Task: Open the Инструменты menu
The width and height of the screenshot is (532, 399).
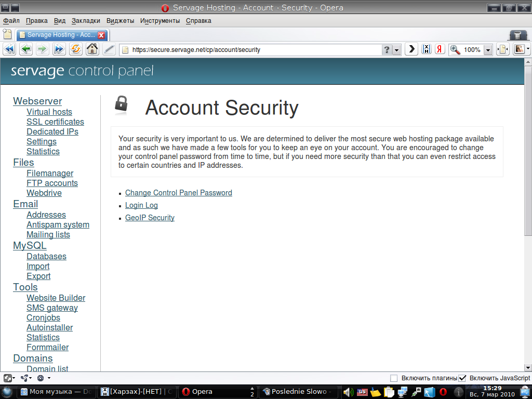Action: coord(160,21)
